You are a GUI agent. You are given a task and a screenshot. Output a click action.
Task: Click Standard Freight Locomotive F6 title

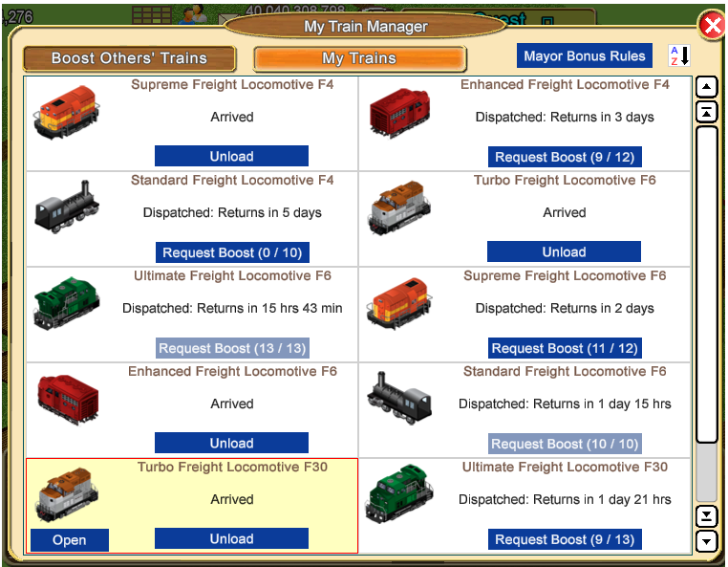coord(565,372)
